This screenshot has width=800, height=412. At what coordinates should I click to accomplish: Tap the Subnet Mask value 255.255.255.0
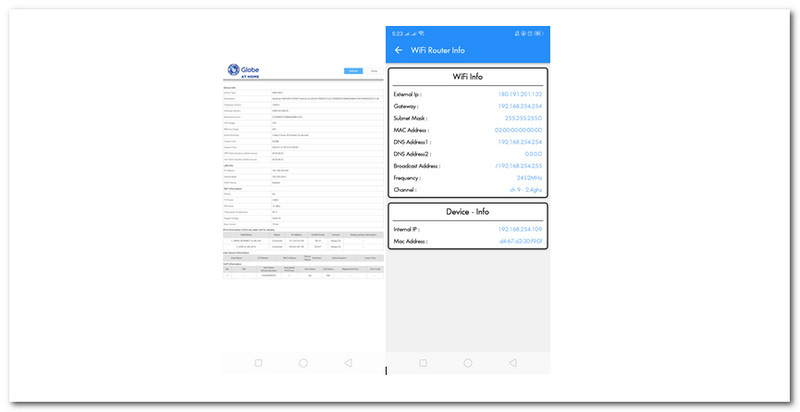click(523, 118)
